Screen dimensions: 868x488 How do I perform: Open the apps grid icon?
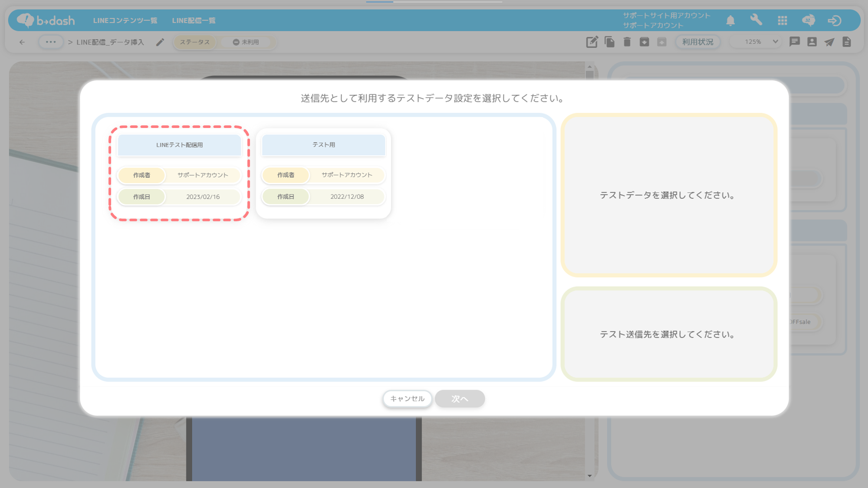click(782, 20)
